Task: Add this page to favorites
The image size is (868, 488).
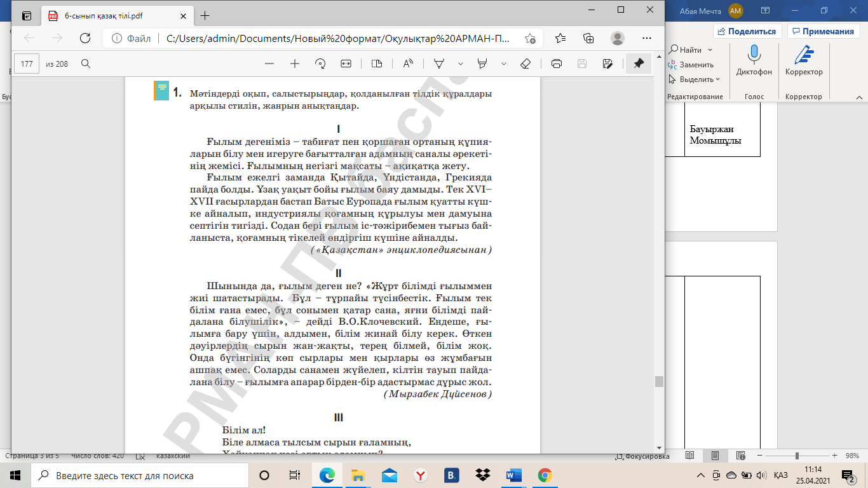Action: tap(530, 38)
